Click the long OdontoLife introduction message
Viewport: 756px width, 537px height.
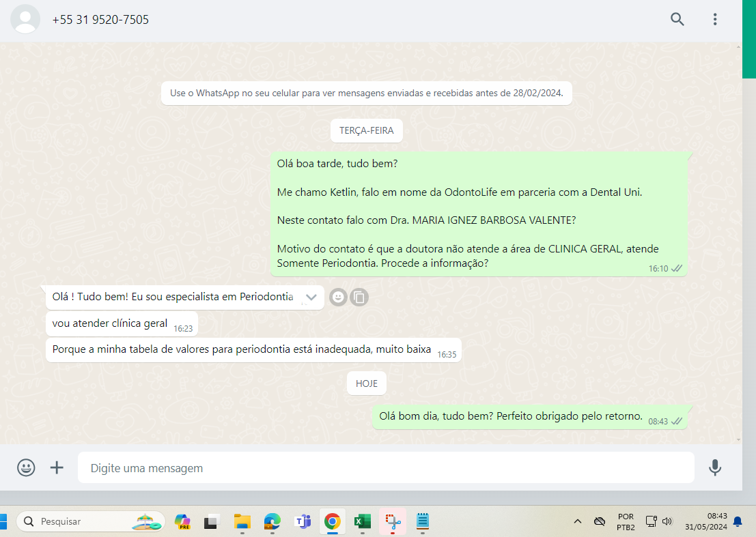479,214
